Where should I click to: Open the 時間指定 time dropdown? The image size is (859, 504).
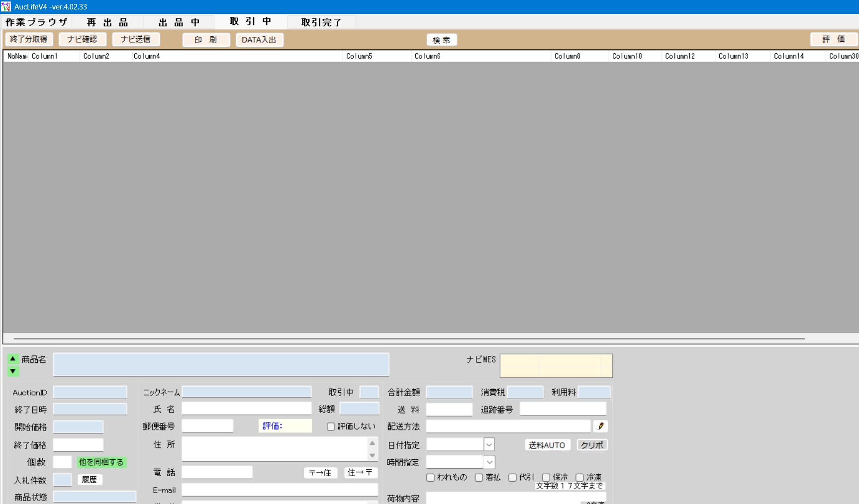(489, 462)
